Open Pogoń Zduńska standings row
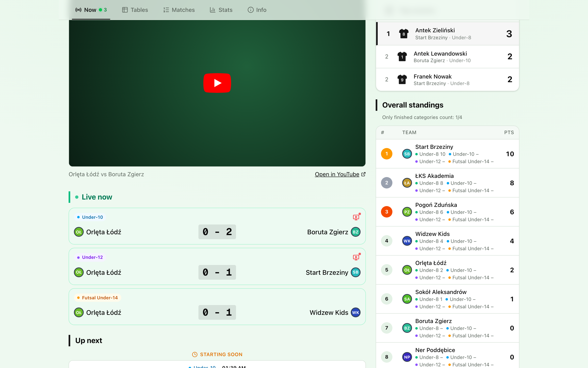 447,212
